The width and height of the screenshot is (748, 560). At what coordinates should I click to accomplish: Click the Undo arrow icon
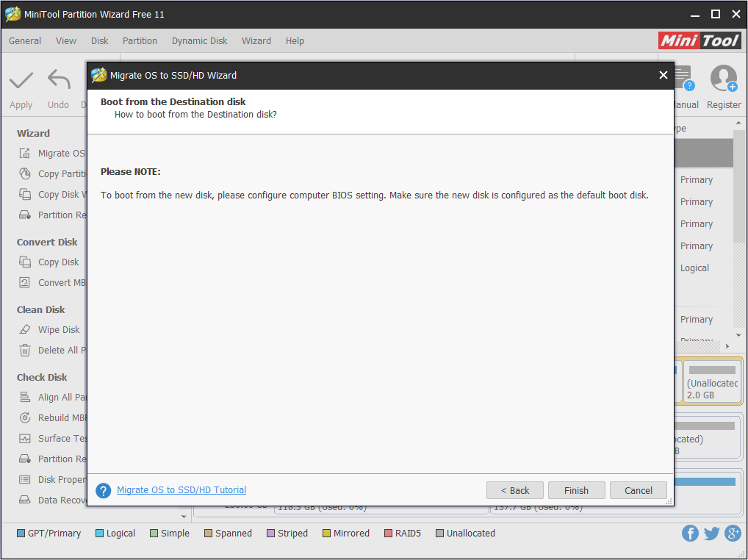59,79
